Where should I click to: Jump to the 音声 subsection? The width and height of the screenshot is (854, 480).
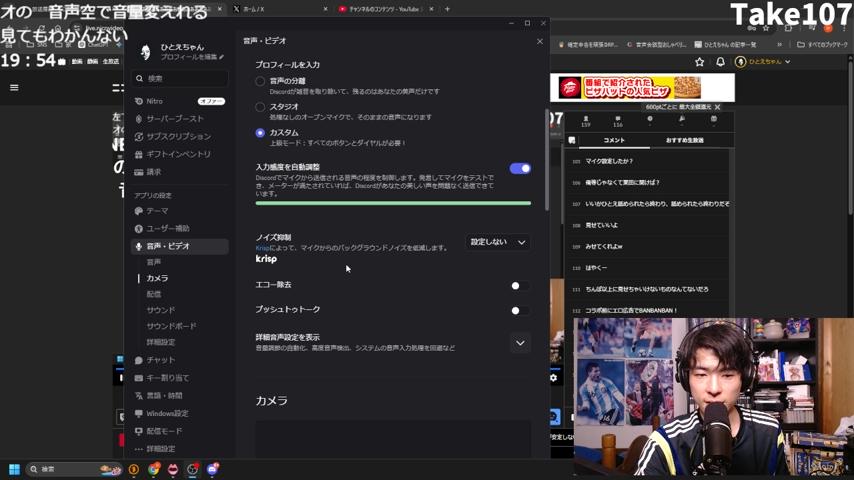click(x=154, y=262)
